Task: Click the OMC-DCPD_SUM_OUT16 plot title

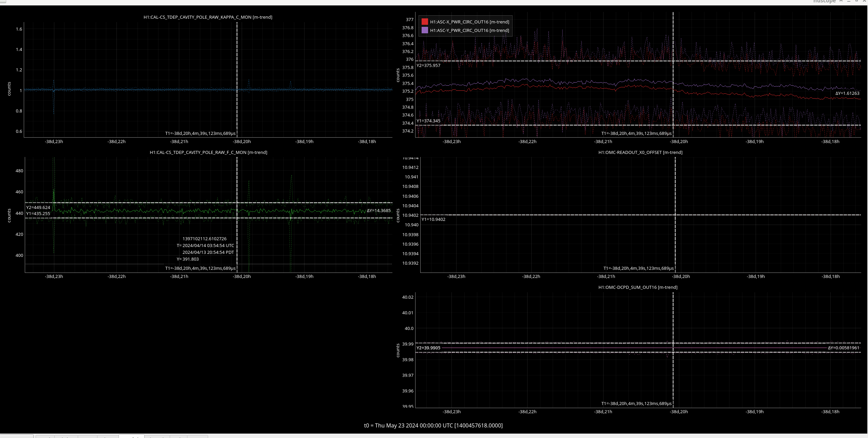Action: pos(638,287)
